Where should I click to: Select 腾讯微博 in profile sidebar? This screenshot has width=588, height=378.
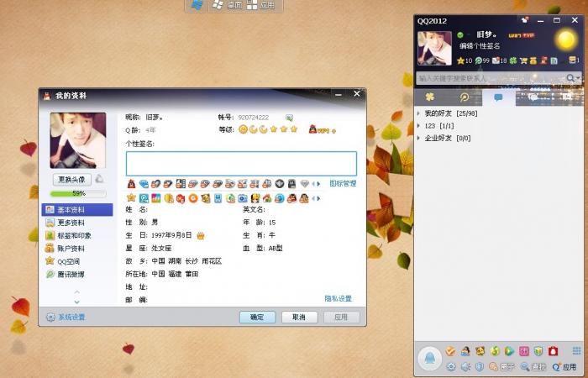pos(77,274)
